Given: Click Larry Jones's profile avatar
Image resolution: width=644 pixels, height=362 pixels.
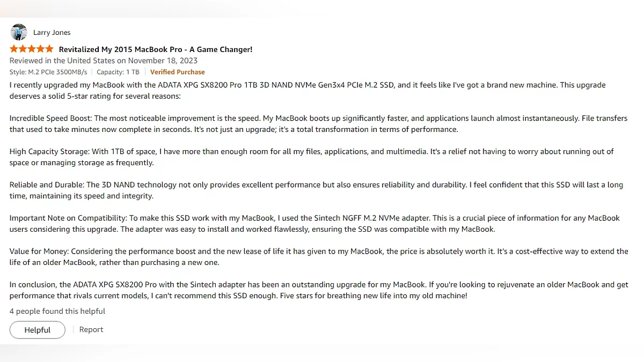Looking at the screenshot, I should pos(18,32).
